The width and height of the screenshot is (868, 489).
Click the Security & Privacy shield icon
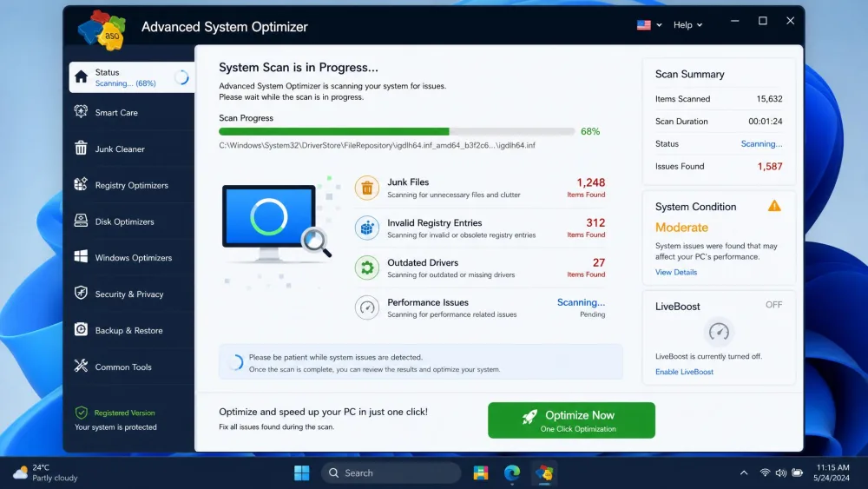(81, 293)
